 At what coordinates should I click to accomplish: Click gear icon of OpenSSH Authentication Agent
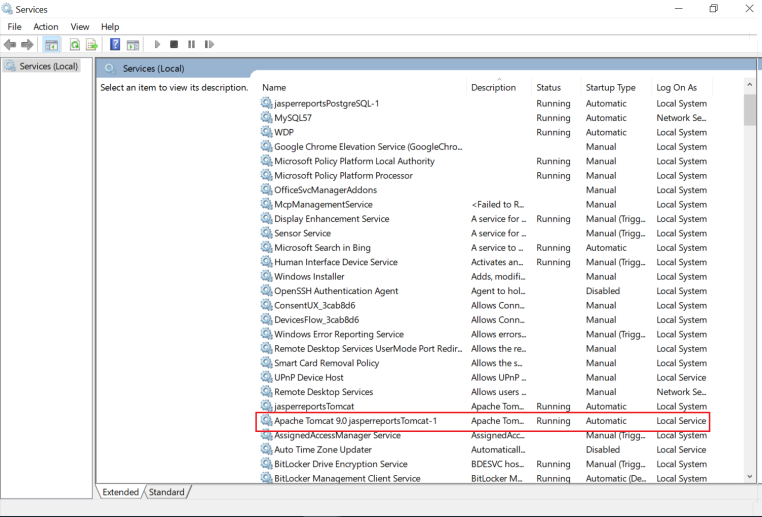coord(266,291)
